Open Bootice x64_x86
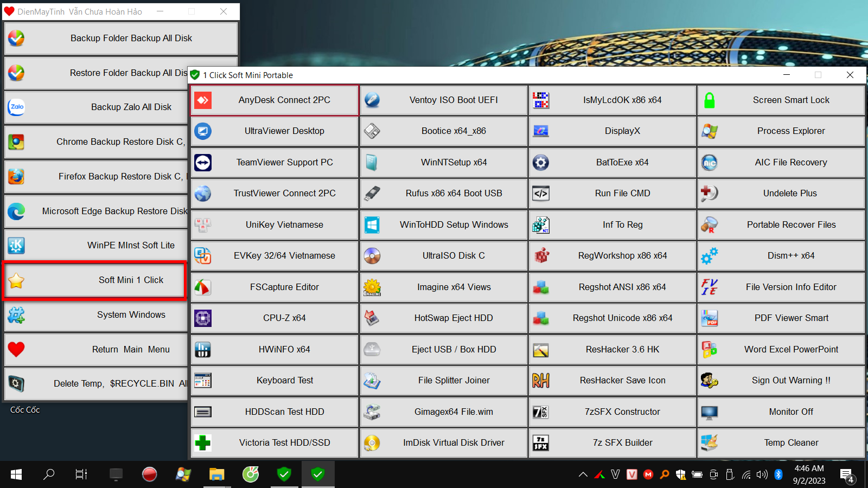The image size is (868, 488). click(444, 131)
